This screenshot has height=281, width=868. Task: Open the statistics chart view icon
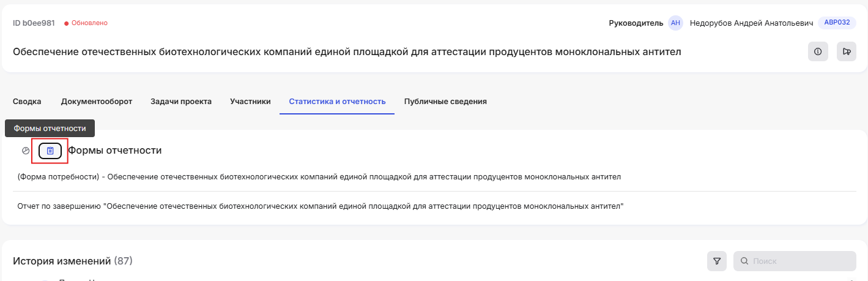point(26,151)
